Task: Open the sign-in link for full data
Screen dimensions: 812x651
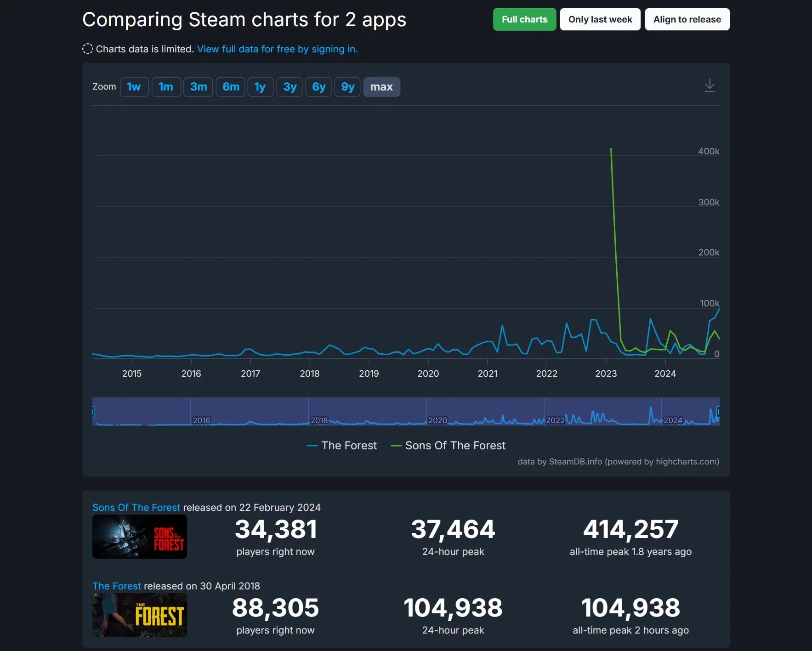Action: [277, 49]
